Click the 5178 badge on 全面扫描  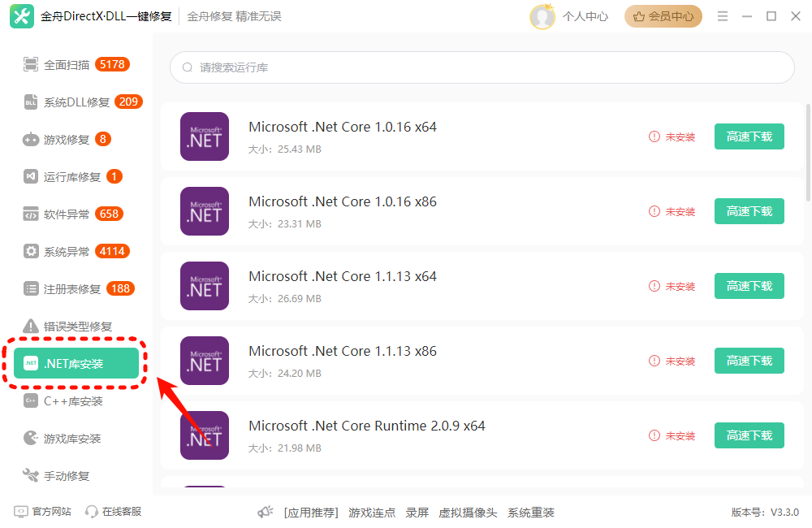[112, 64]
